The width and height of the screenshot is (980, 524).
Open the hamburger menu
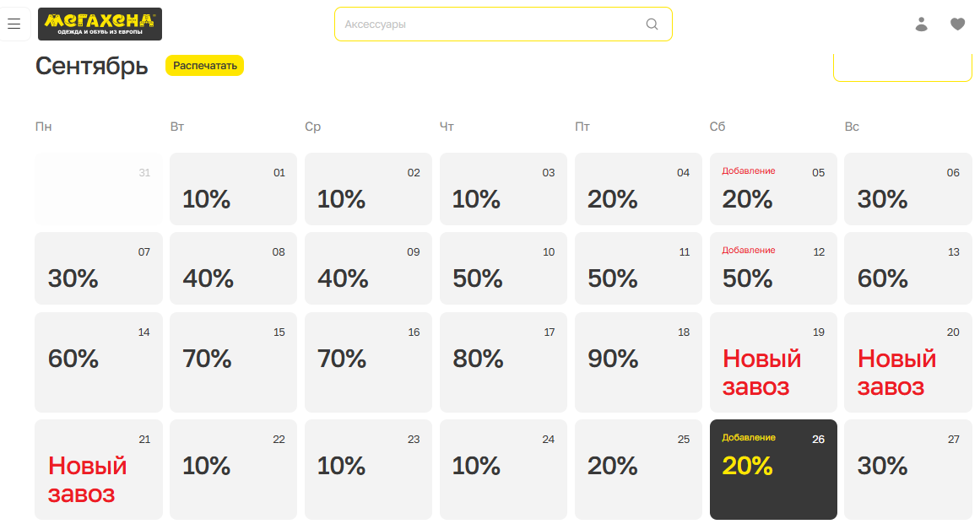[x=14, y=24]
